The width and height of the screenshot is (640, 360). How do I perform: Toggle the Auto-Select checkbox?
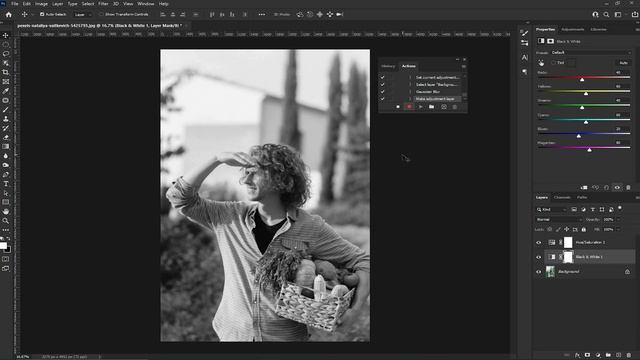42,14
